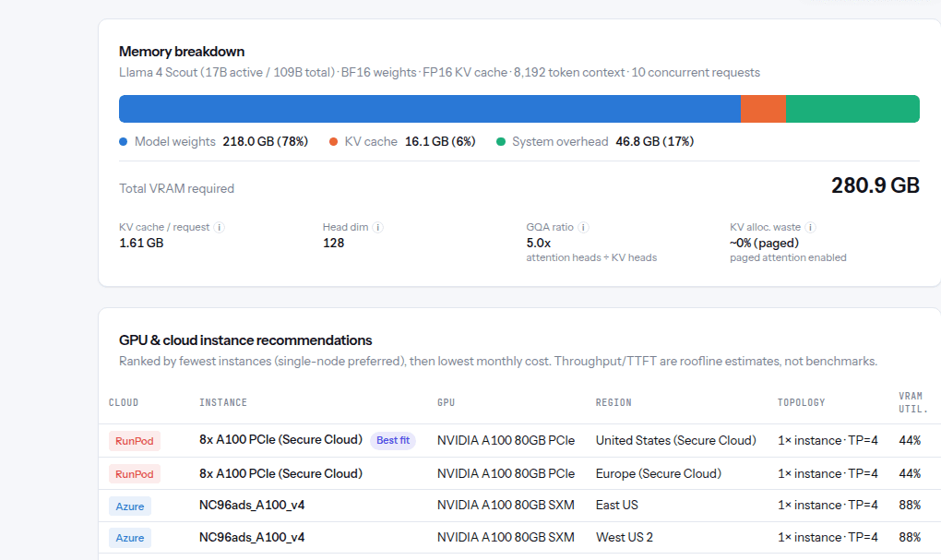Click RunPod tag in United States row
The width and height of the screenshot is (941, 560).
[x=135, y=441]
